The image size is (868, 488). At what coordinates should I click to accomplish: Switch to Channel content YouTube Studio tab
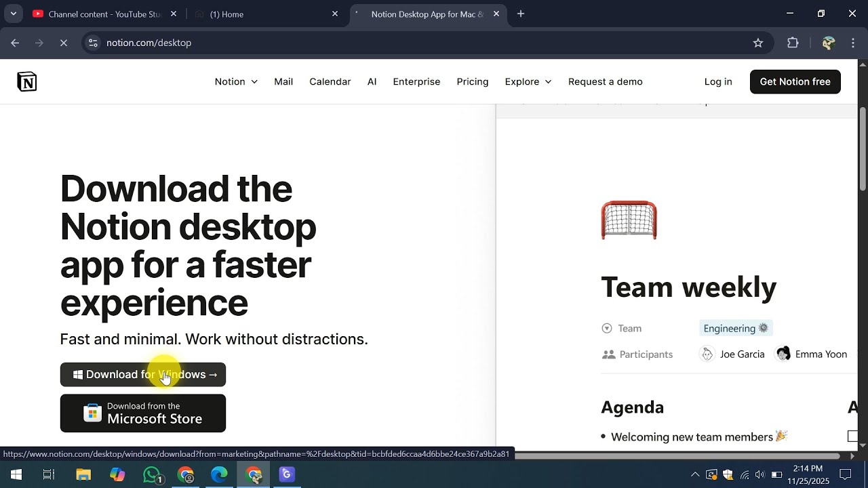tap(105, 14)
